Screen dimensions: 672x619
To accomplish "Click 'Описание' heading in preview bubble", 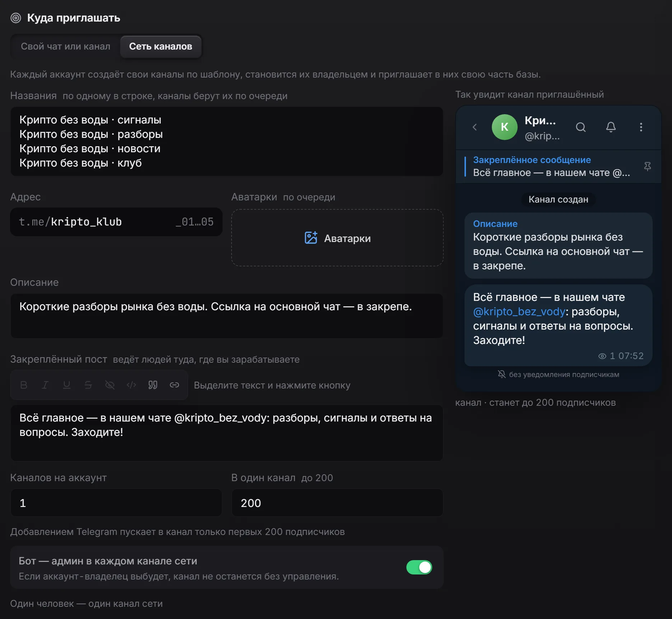I will [495, 224].
